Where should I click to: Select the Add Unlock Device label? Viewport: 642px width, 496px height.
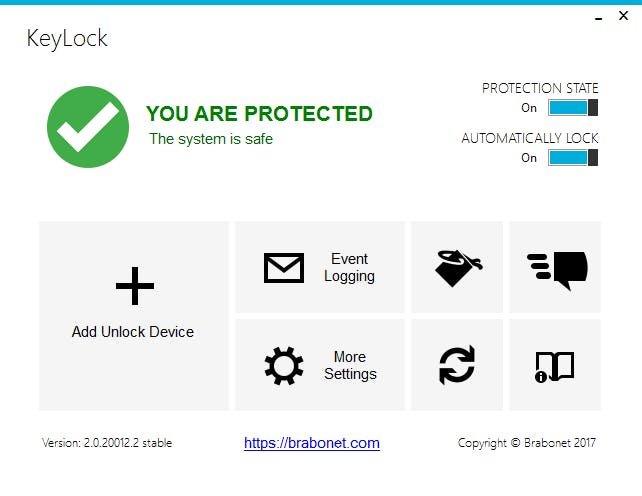point(133,332)
